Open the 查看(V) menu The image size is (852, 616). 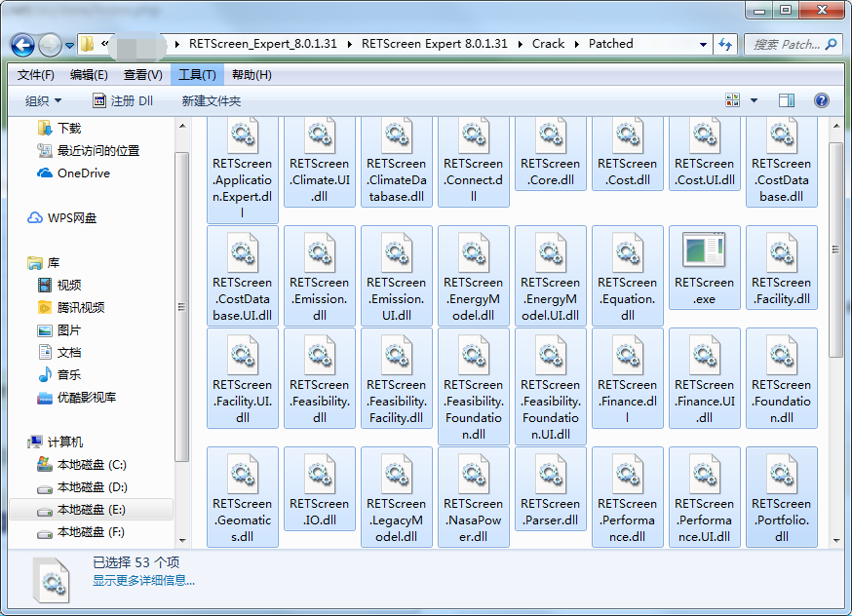tap(143, 75)
